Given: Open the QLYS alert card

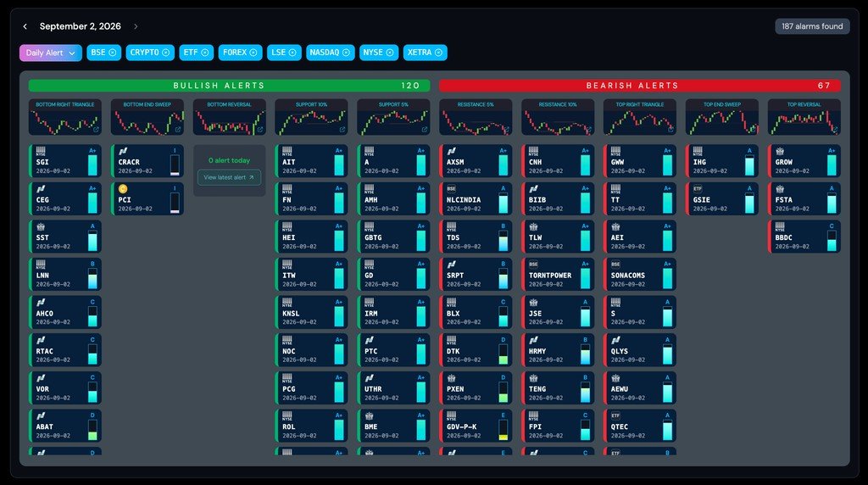Looking at the screenshot, I should (x=640, y=350).
